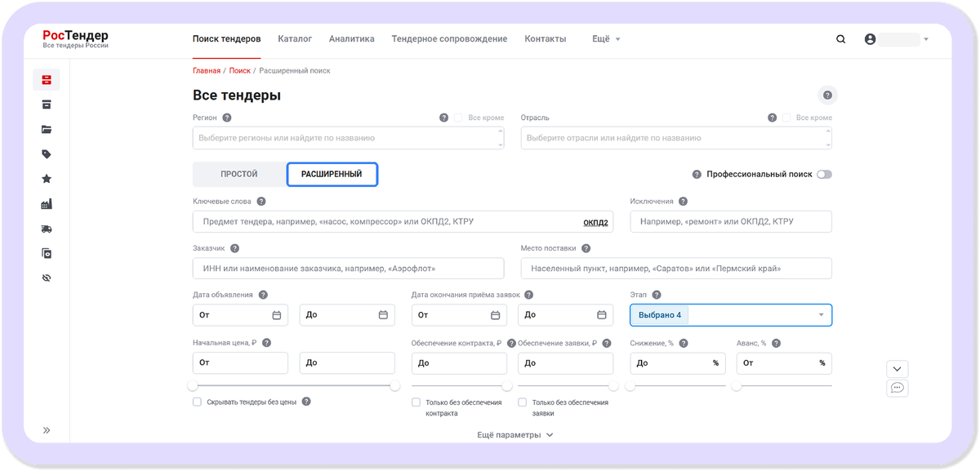The height and width of the screenshot is (471, 980).
Task: Click help icon beside Все тендеры heading
Action: click(827, 96)
